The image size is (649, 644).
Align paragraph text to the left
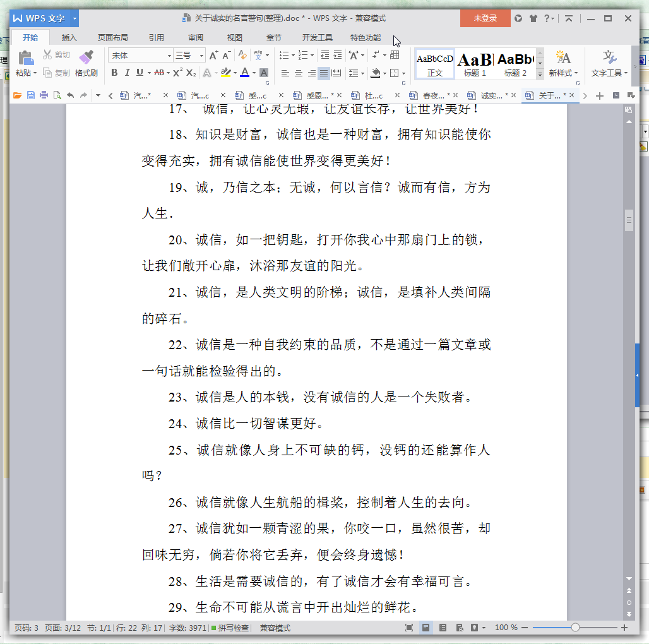(x=285, y=73)
